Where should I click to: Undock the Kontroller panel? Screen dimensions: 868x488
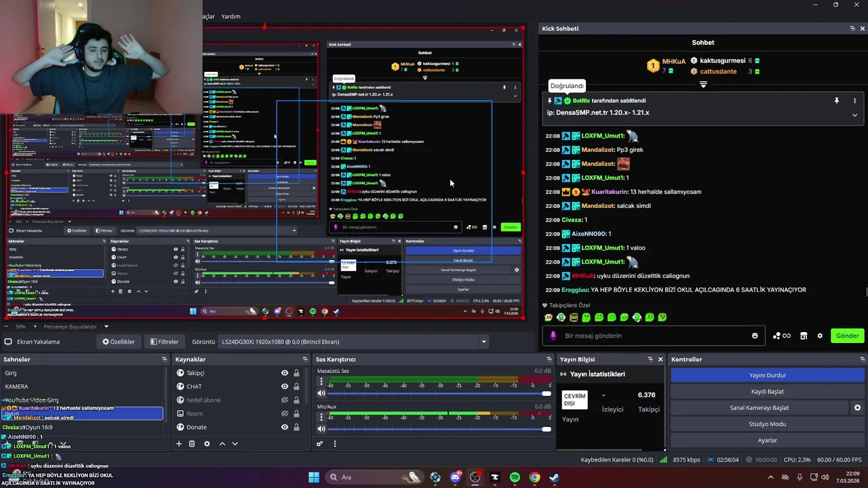863,359
